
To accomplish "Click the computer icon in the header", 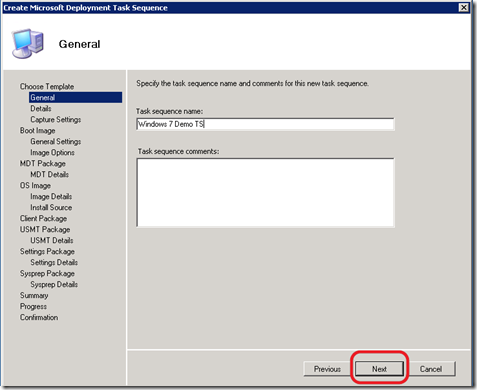I will coord(28,44).
